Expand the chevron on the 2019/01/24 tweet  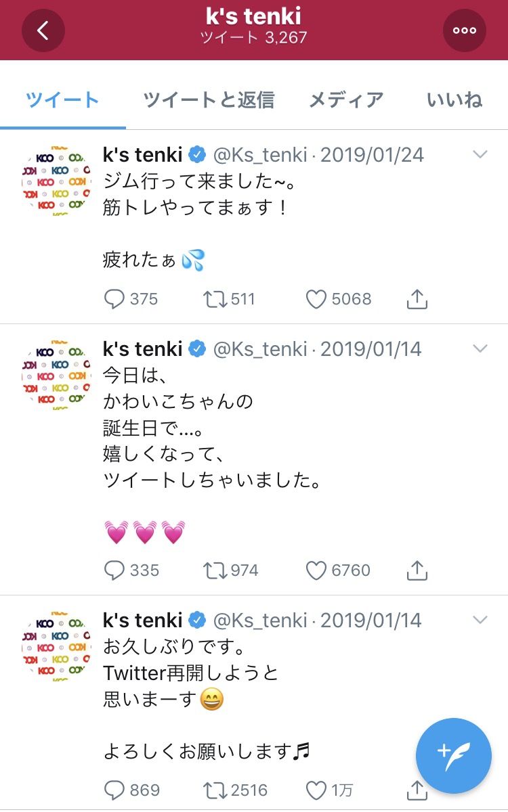[x=480, y=155]
